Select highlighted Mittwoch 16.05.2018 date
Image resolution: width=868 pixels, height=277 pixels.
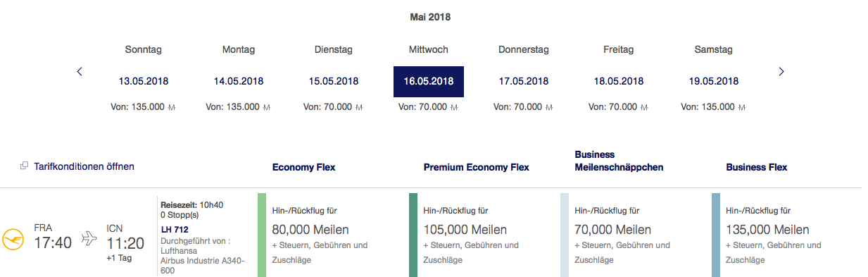(429, 81)
